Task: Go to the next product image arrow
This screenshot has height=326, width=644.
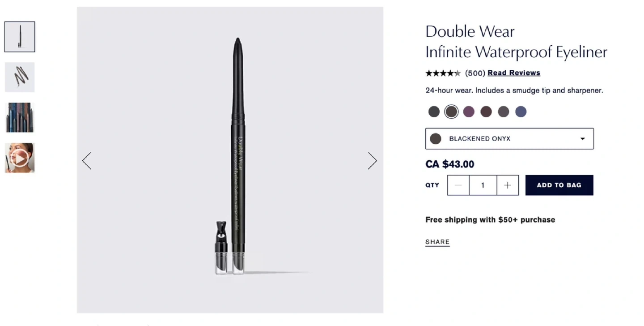Action: click(x=372, y=161)
